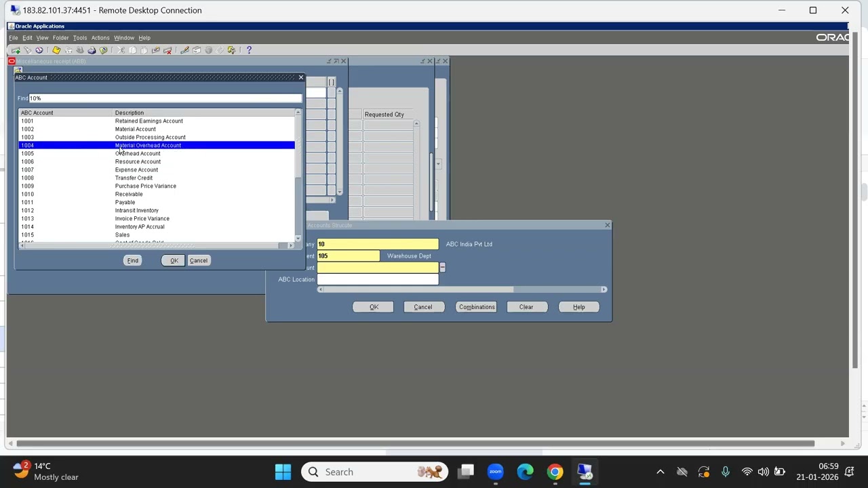Screen dimensions: 868x488
Task: Click OK in the ABC Account dialog
Action: pos(174,260)
